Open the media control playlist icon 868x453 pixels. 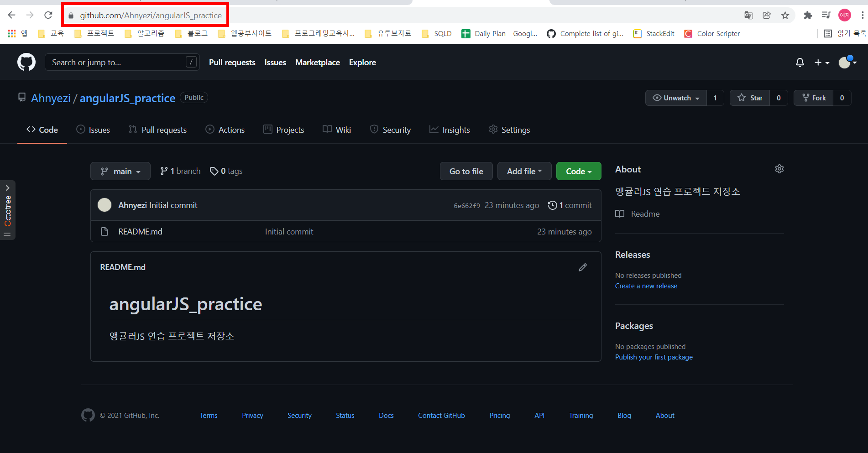(x=826, y=16)
